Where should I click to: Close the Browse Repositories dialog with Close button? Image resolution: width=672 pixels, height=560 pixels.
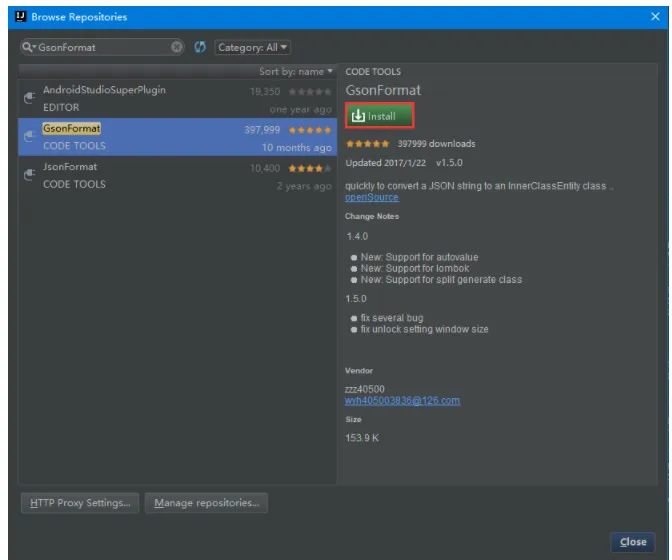coord(633,542)
